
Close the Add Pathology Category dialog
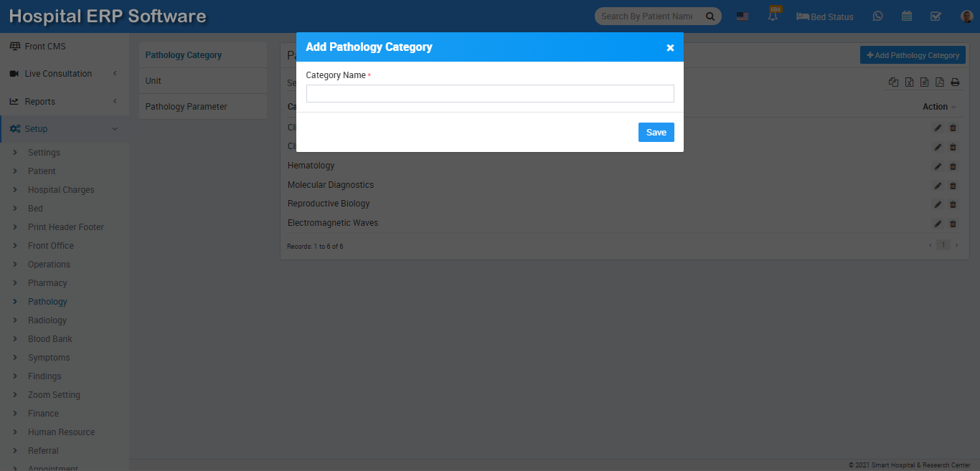(x=670, y=47)
